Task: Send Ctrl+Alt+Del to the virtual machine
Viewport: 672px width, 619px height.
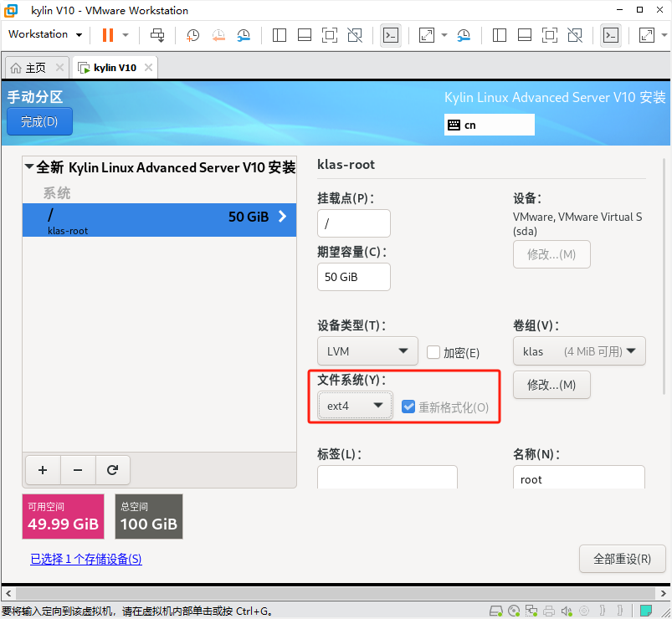Action: 157,34
